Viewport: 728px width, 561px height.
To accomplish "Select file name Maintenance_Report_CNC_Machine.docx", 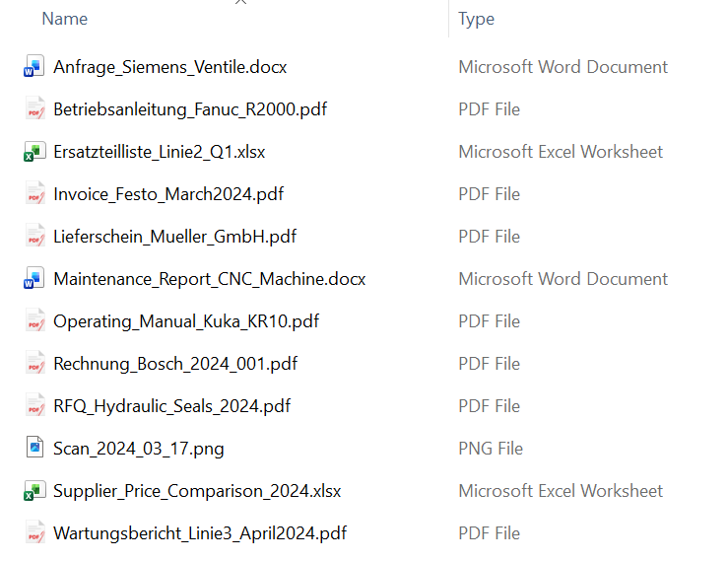I will pos(210,279).
